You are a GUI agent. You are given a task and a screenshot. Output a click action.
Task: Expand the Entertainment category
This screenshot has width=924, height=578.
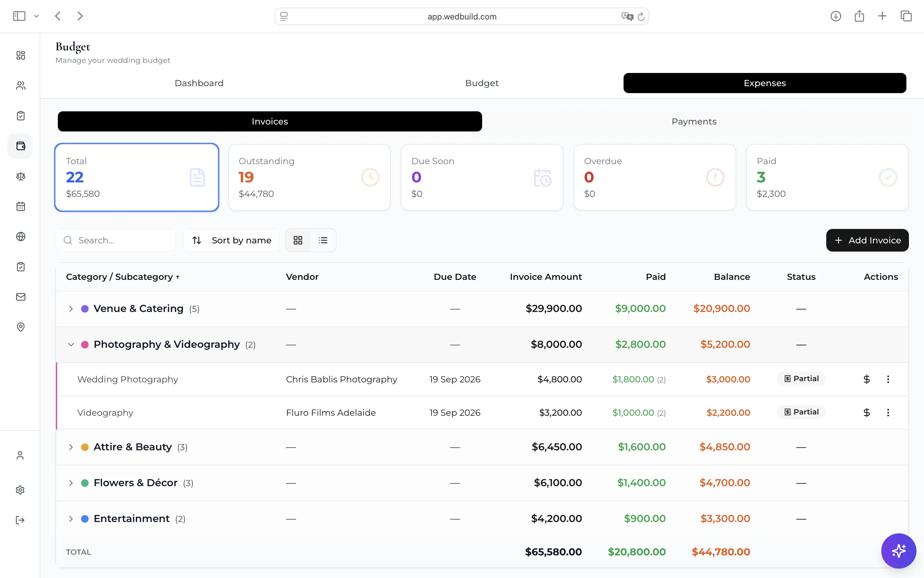click(71, 519)
